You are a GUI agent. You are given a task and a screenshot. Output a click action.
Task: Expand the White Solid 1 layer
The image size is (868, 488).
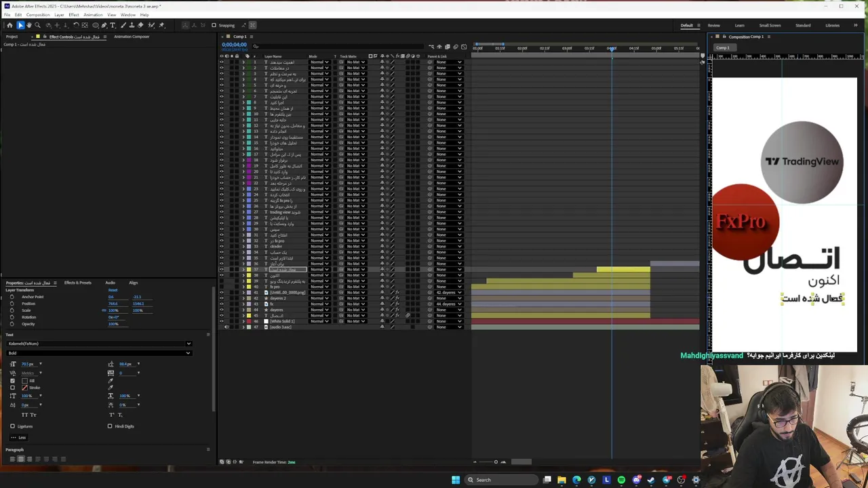(243, 321)
